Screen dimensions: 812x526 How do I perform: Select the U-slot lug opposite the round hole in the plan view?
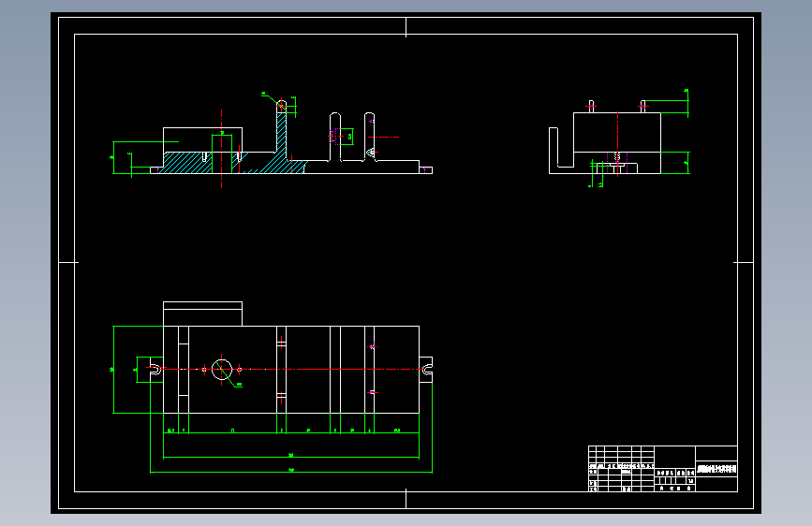tap(426, 370)
